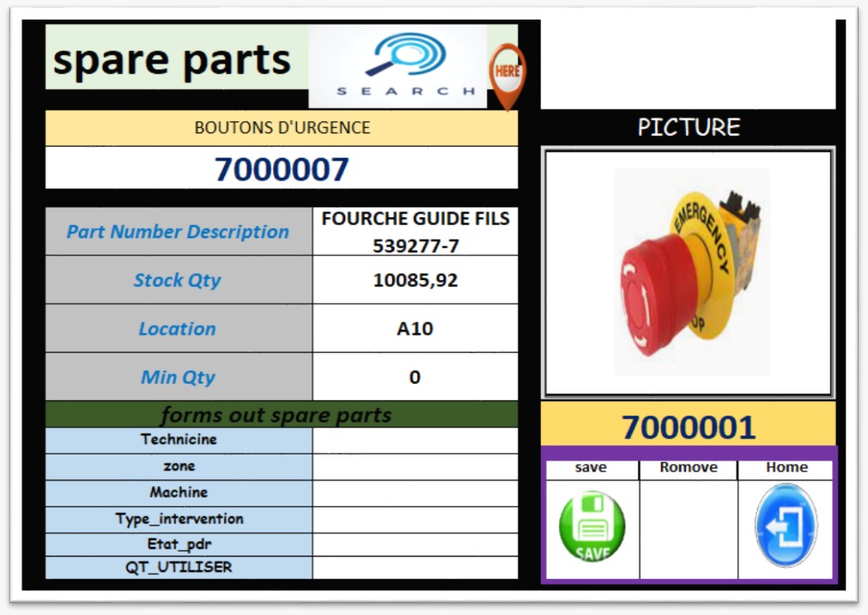Select the Stock Qty value 10085,92
Viewport: 868px width, 615px height.
pos(415,280)
